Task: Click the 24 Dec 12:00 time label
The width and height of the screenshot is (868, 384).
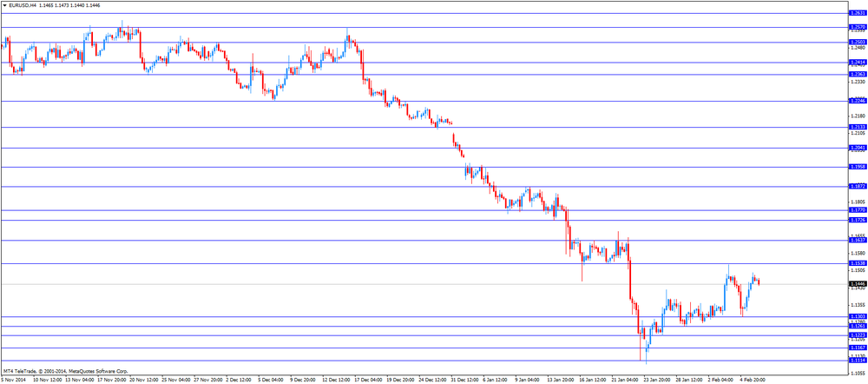Action: tap(432, 381)
